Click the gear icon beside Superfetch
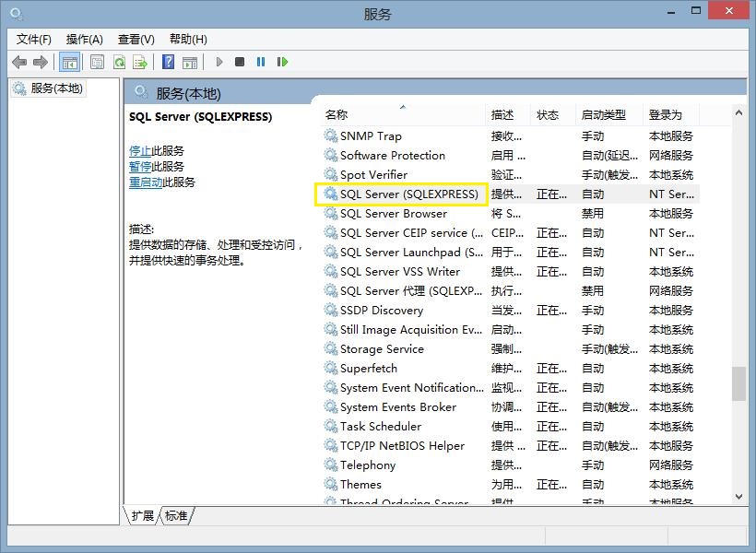The width and height of the screenshot is (756, 553). (x=331, y=368)
